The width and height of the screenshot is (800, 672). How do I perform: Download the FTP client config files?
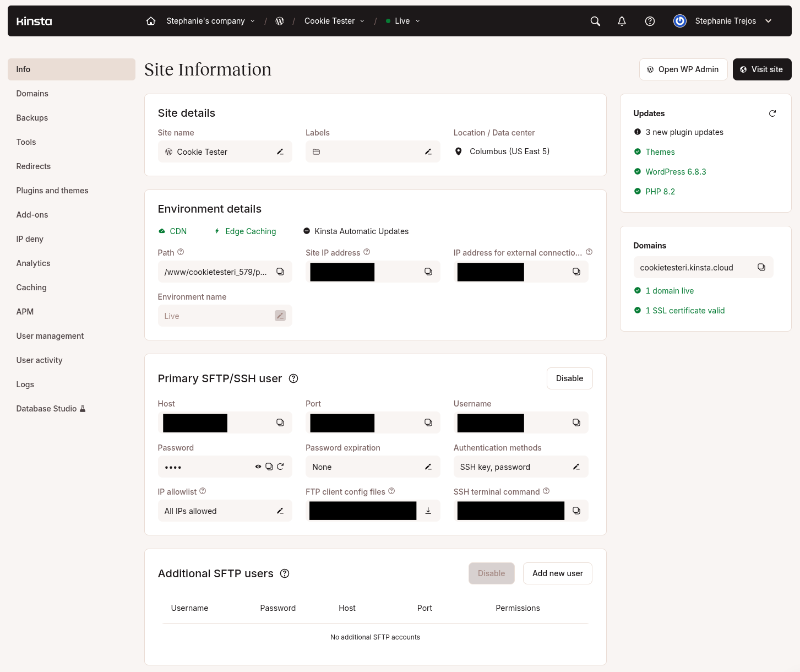(x=428, y=511)
